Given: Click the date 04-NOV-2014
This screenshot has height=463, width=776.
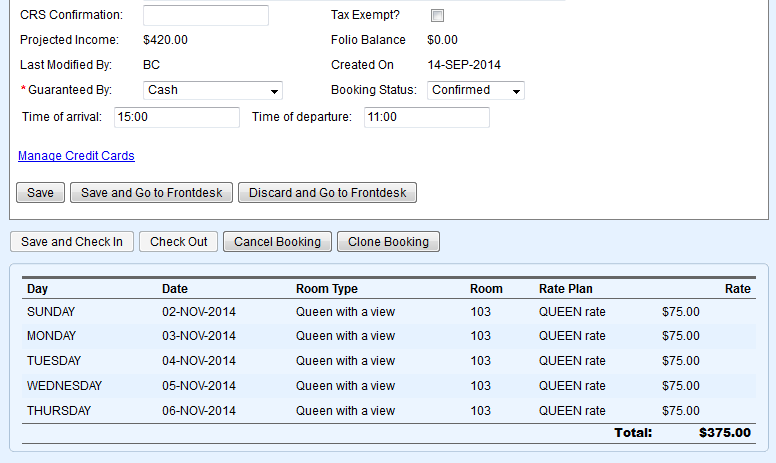Looking at the screenshot, I should [x=199, y=361].
